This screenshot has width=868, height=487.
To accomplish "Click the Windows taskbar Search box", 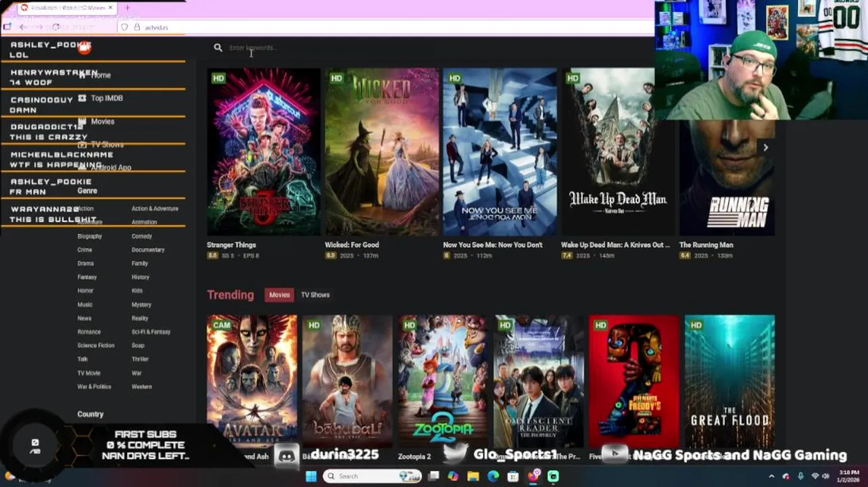I will [373, 476].
